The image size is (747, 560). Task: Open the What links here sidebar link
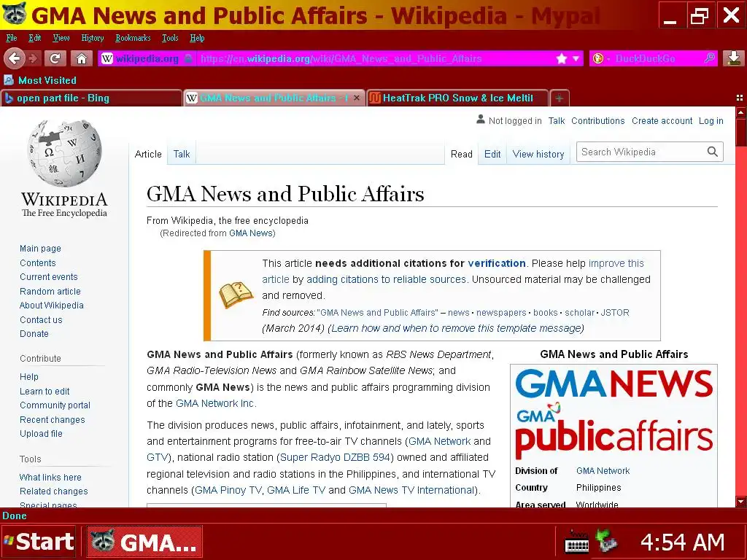pyautogui.click(x=50, y=477)
